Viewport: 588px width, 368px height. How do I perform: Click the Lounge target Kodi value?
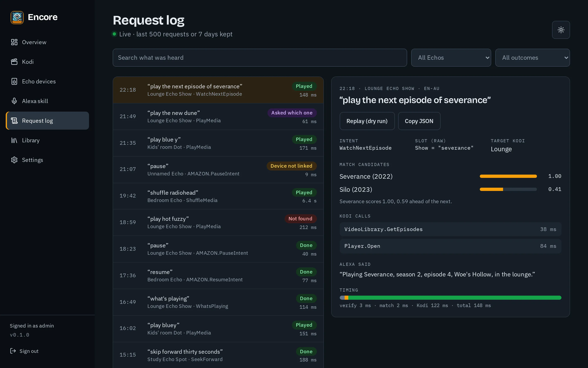pyautogui.click(x=501, y=149)
